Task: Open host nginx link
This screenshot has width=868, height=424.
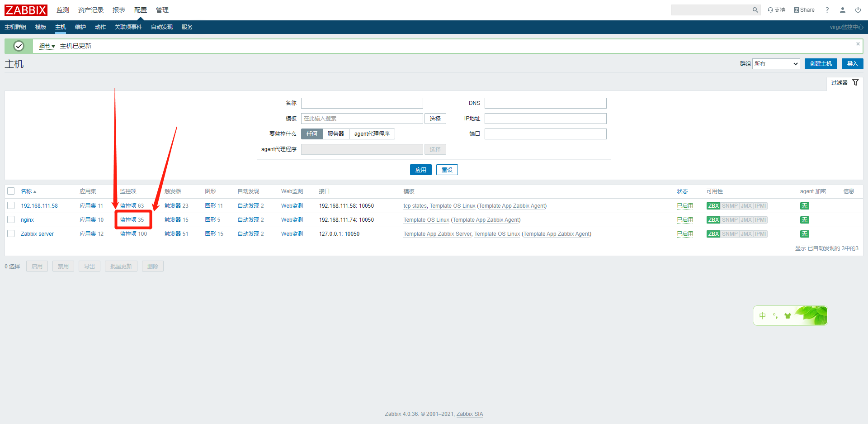Action: (27, 220)
